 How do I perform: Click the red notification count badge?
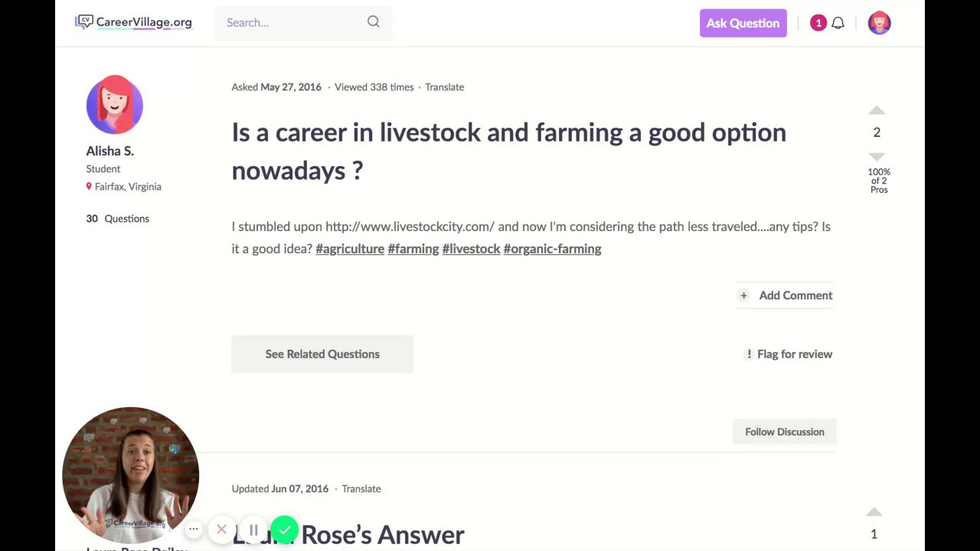(x=818, y=23)
